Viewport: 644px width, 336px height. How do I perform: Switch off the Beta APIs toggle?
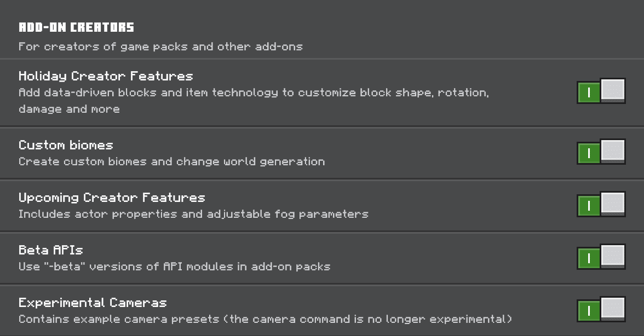601,257
